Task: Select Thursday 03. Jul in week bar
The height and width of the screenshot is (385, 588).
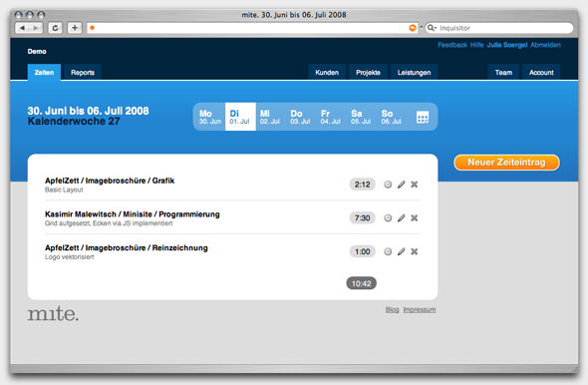Action: click(x=300, y=117)
